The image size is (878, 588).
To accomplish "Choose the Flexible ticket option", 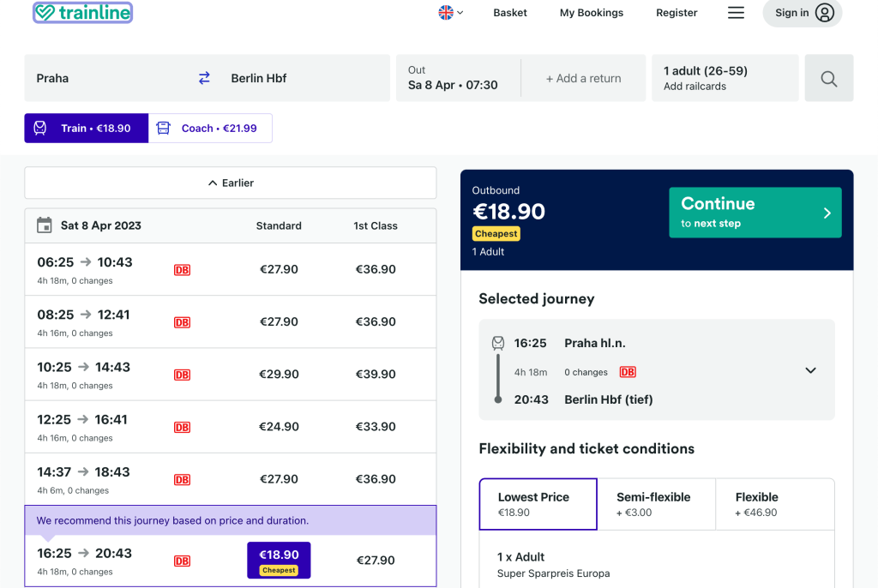I will 774,504.
